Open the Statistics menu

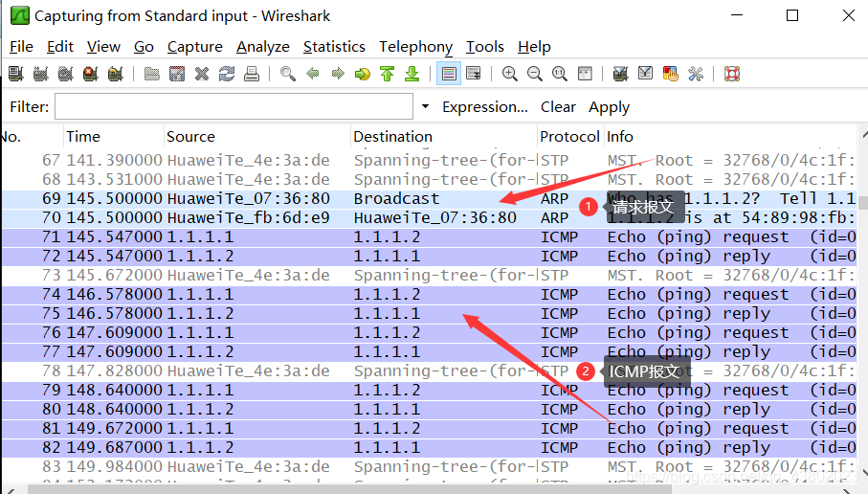pyautogui.click(x=334, y=47)
